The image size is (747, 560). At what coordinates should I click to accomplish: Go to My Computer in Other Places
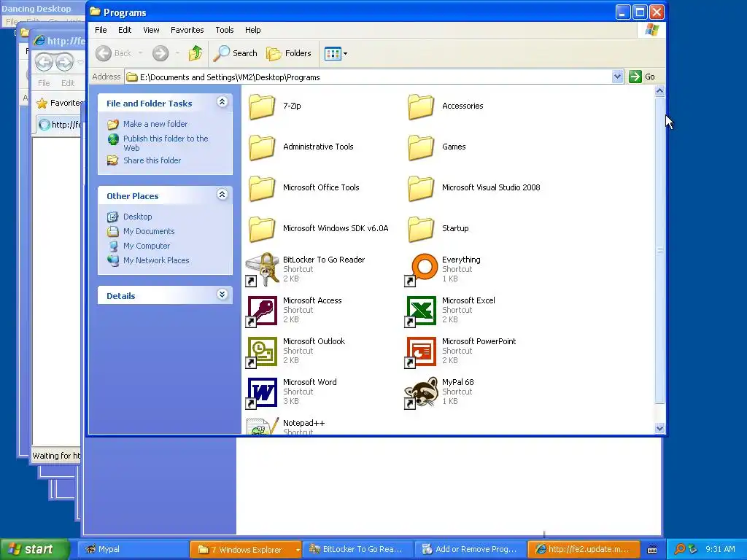coord(146,246)
